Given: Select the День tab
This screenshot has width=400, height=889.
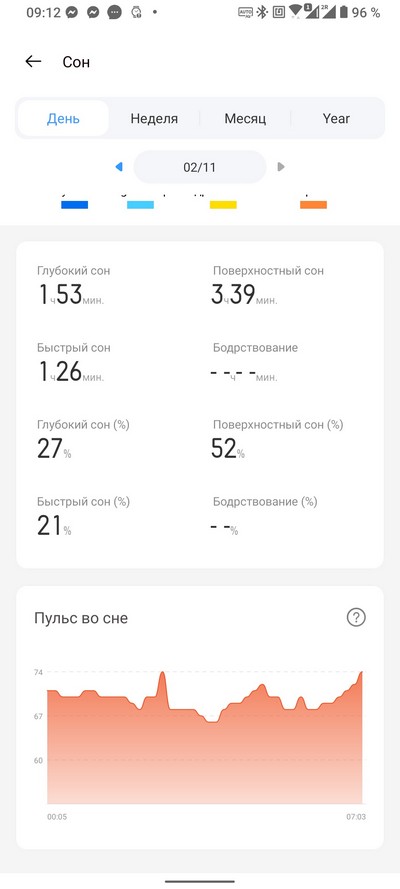Looking at the screenshot, I should (63, 118).
